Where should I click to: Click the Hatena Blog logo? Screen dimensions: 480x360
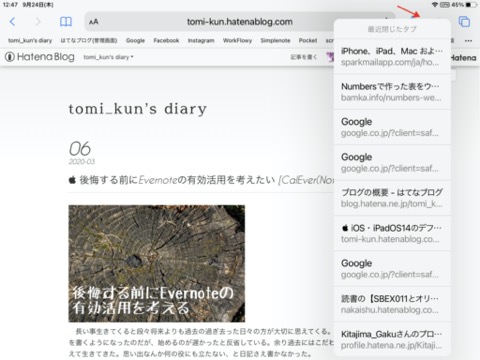click(40, 57)
